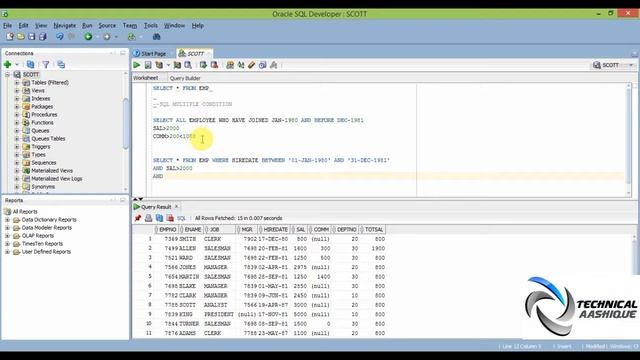Click the Print icon in Query Result toolbar
640x360 pixels.
[x=149, y=218]
